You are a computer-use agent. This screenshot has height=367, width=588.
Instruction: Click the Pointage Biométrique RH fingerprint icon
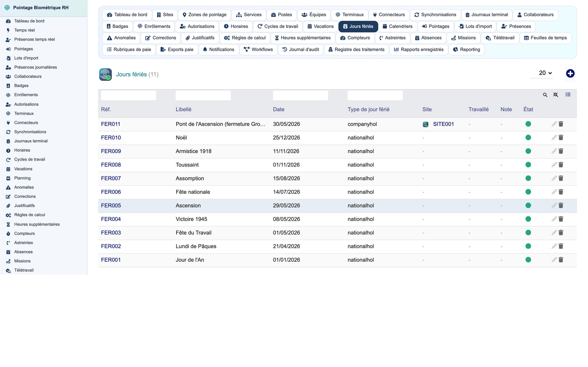click(7, 8)
